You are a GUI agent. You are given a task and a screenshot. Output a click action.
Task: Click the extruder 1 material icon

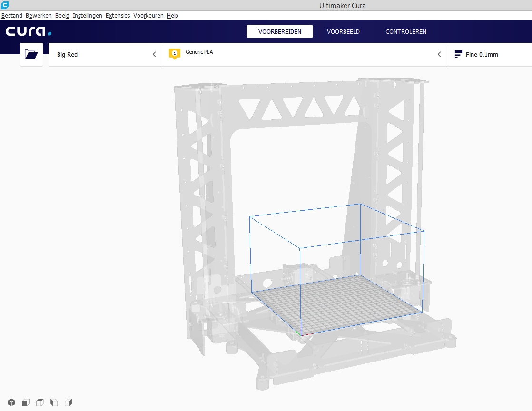pyautogui.click(x=174, y=54)
